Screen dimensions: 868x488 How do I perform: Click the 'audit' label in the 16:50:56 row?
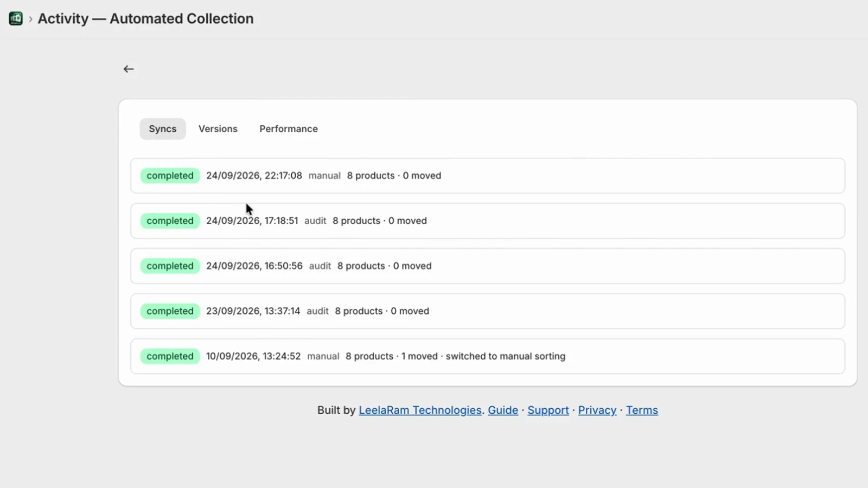click(x=320, y=266)
